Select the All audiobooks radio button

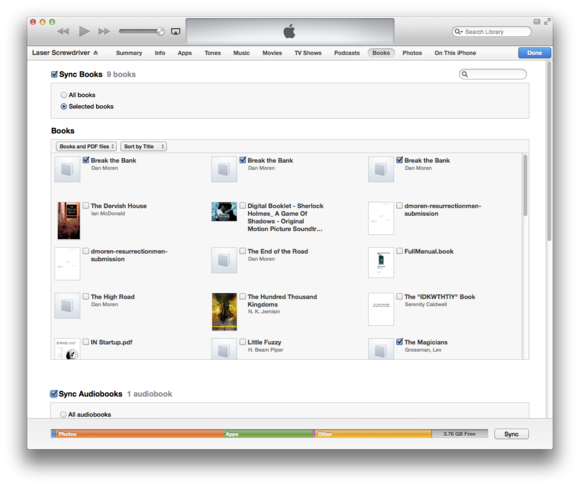[63, 415]
